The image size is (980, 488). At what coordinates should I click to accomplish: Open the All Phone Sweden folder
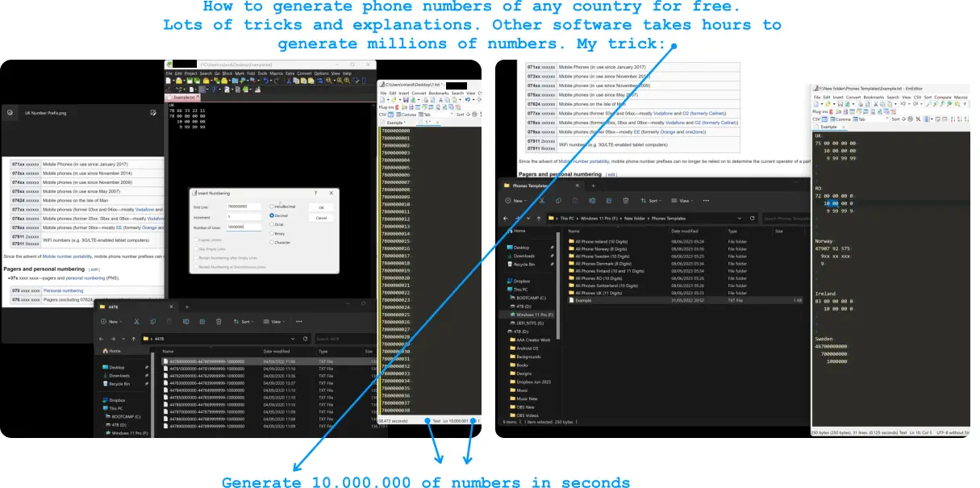[x=602, y=256]
